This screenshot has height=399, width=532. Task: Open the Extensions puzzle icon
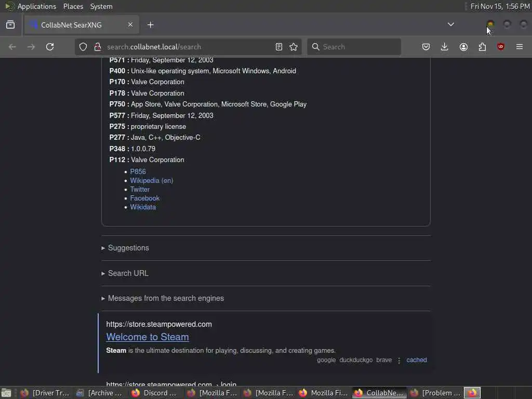pyautogui.click(x=482, y=47)
